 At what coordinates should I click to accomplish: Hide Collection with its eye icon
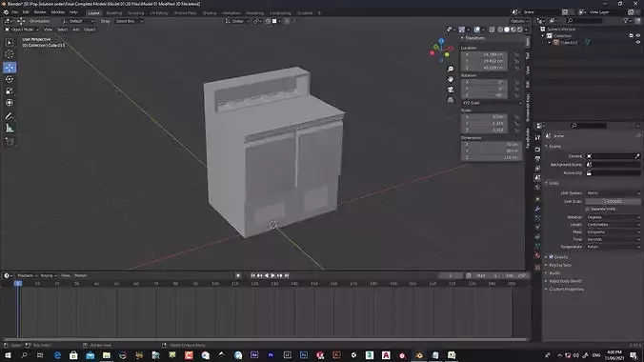point(638,36)
